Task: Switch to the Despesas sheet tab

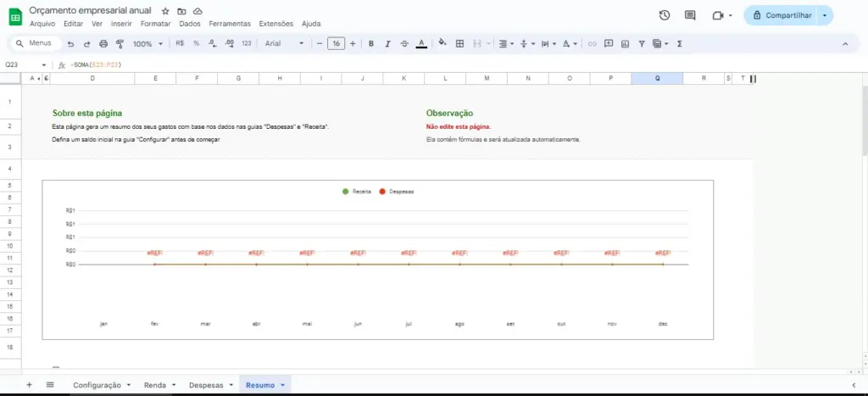Action: pos(206,385)
